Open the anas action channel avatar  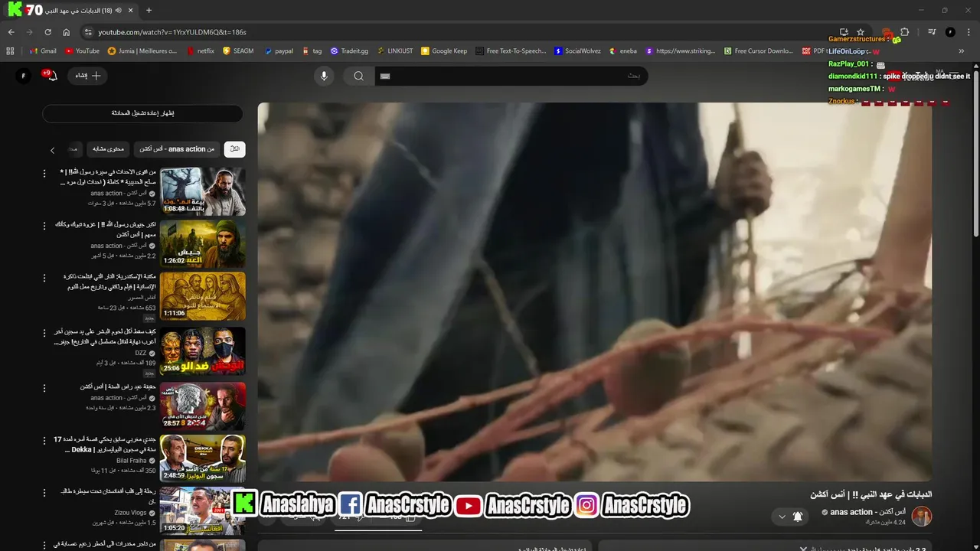[922, 516]
